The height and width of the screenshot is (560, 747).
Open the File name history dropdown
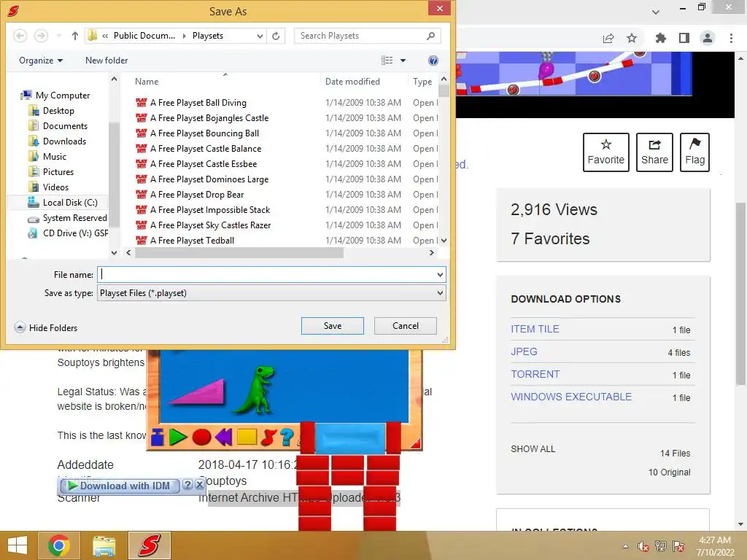tap(440, 274)
